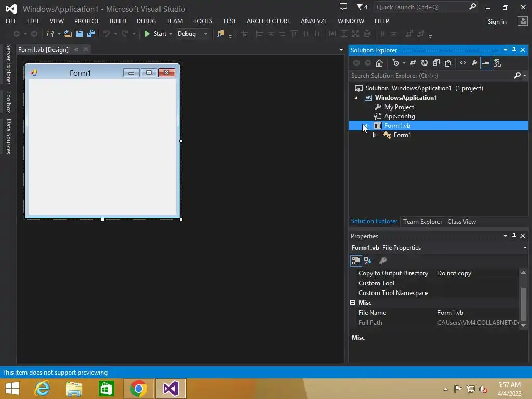The width and height of the screenshot is (532, 399).
Task: Switch to the Class View tab
Action: pos(461,222)
